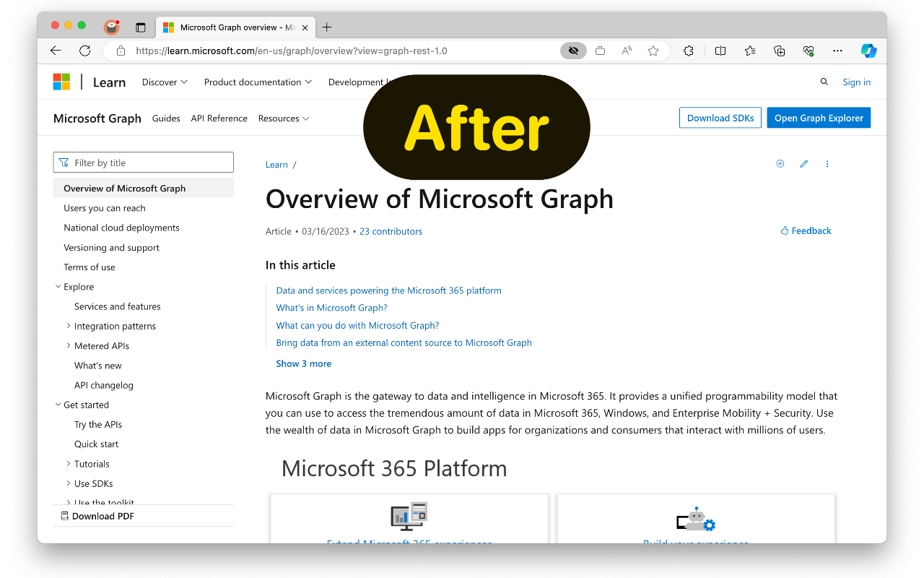Click the add-to-collection plus icon near Feedback

tap(780, 164)
